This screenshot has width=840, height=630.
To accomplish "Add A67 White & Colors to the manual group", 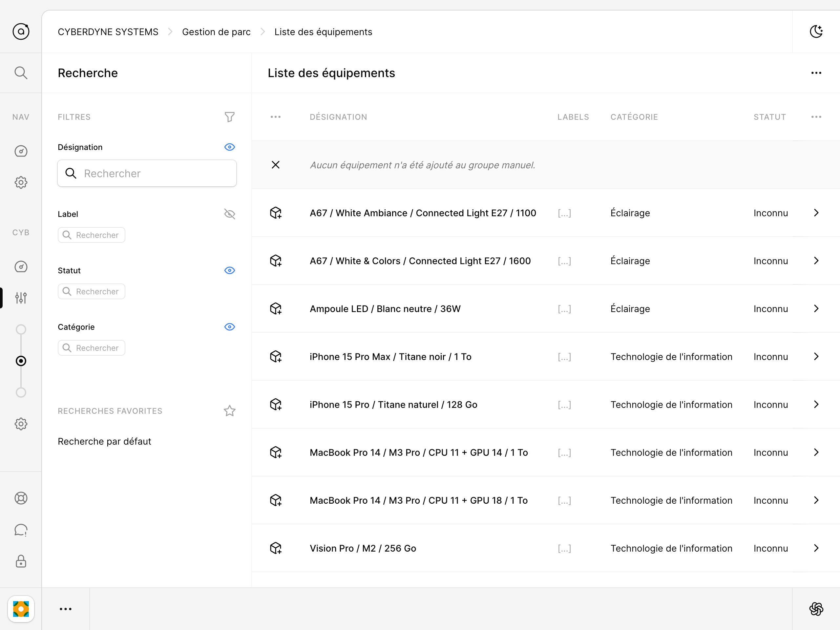I will point(276,261).
